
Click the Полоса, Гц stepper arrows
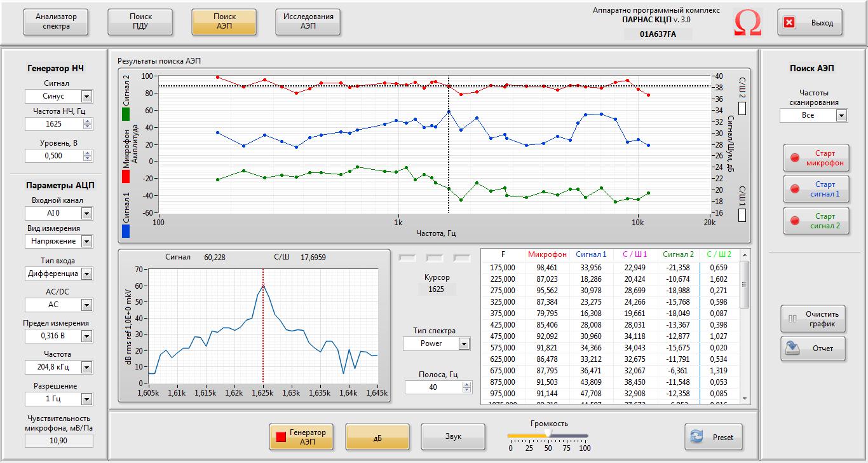click(467, 387)
